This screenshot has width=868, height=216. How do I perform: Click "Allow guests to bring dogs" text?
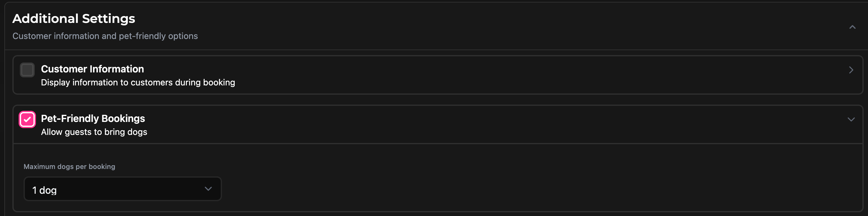[x=94, y=132]
